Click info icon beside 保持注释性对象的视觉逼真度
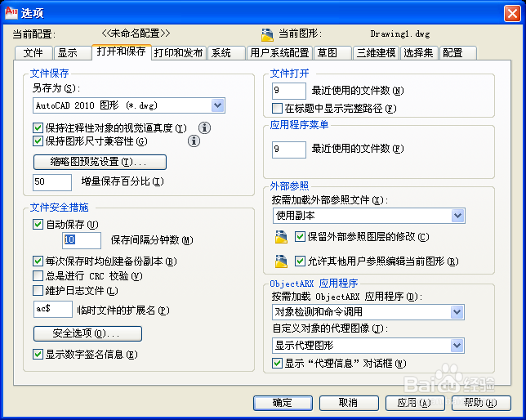This screenshot has width=526, height=420. [x=204, y=127]
